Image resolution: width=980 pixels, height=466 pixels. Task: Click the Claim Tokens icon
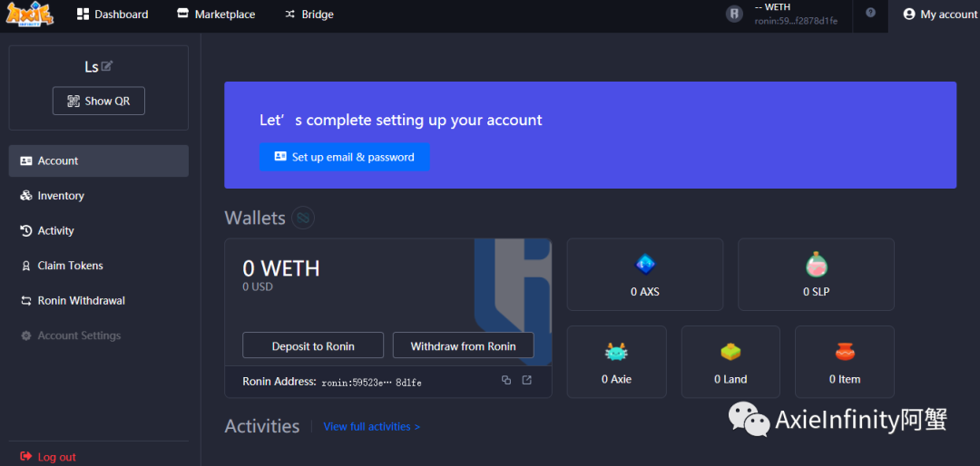26,266
